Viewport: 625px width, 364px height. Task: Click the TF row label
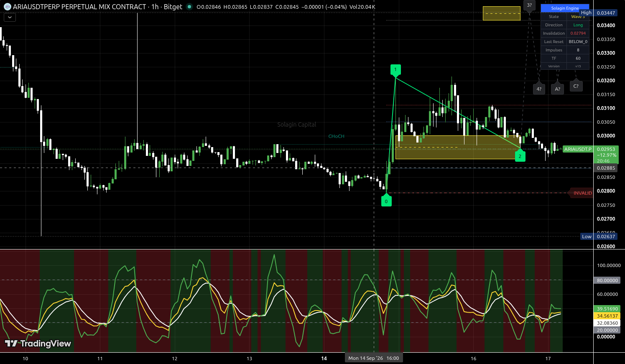coord(554,59)
